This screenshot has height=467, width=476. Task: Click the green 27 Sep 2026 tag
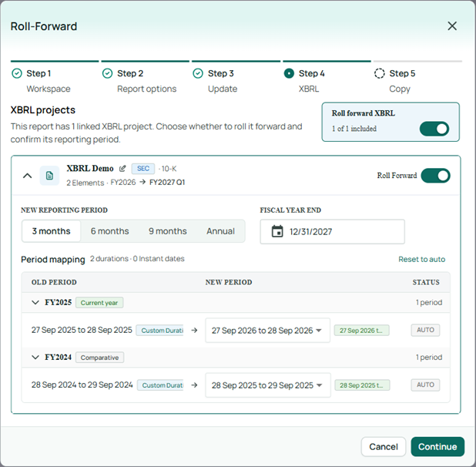(361, 331)
